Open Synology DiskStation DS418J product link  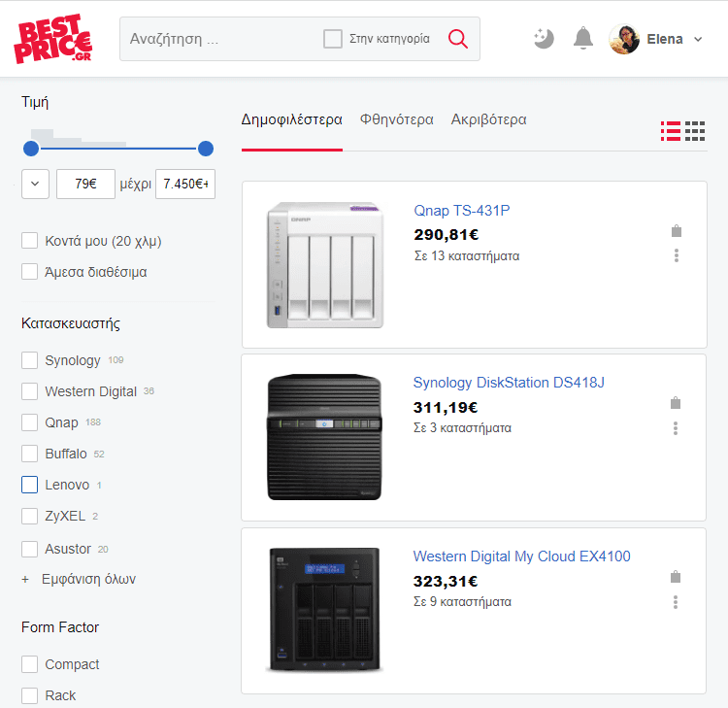[x=509, y=383]
